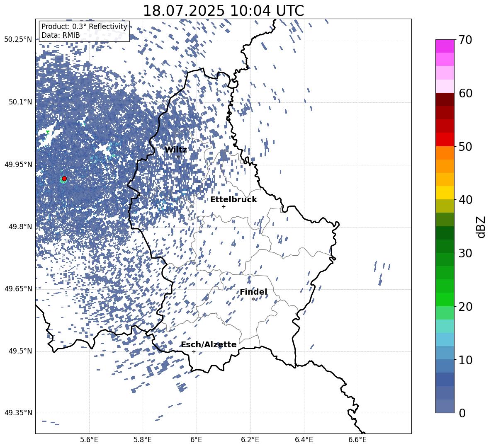Click the 60 colorbar tick label

coord(465,93)
